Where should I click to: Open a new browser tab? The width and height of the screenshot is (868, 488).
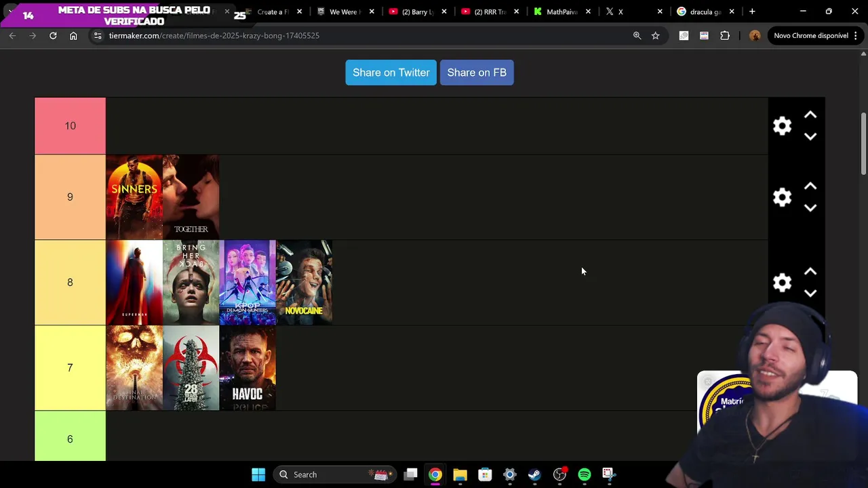point(752,12)
